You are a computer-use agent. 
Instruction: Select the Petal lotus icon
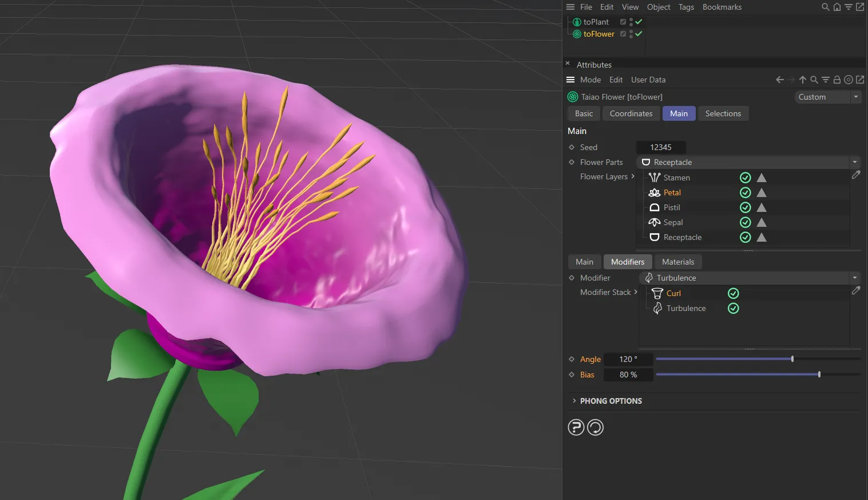[x=654, y=192]
